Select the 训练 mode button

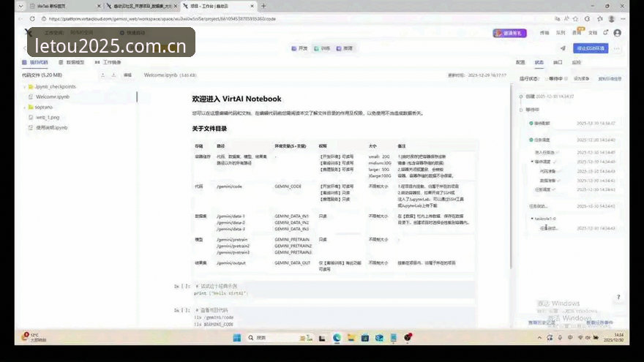(322, 48)
